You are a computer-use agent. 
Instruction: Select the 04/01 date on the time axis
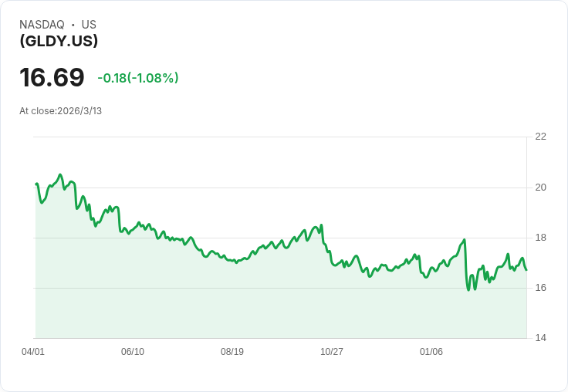coord(33,352)
